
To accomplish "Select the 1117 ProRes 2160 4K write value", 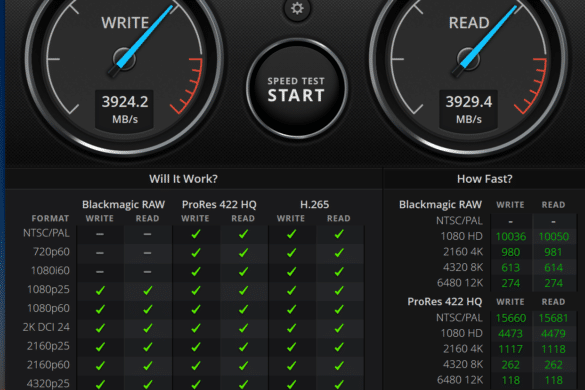I will coord(510,349).
